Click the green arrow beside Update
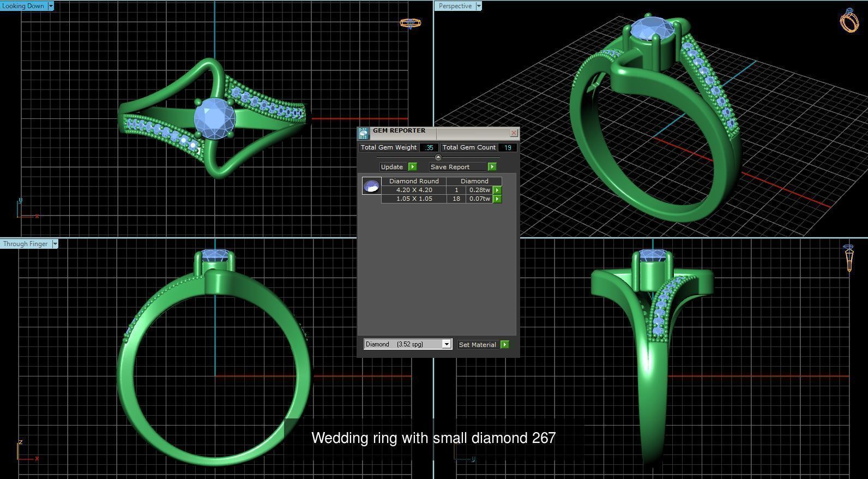The height and width of the screenshot is (479, 868). click(x=412, y=167)
